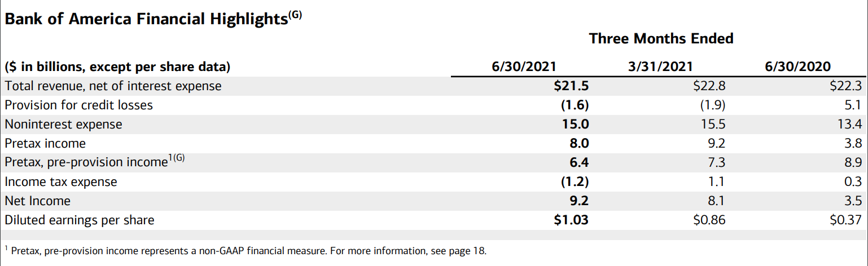Click the Total revenue, net of interest expense label
This screenshot has width=868, height=266.
[113, 86]
